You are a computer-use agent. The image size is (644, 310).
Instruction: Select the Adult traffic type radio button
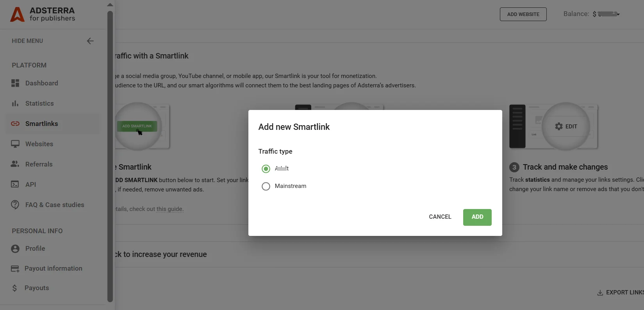(266, 169)
